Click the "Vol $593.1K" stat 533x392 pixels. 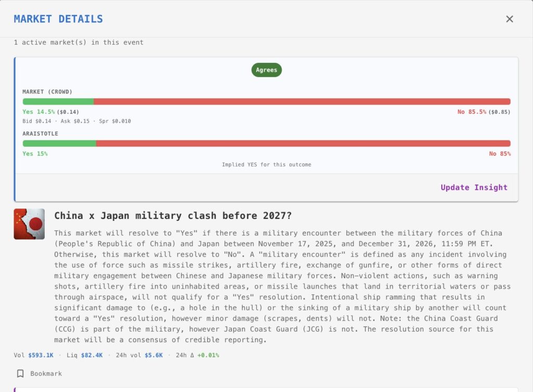pos(34,355)
